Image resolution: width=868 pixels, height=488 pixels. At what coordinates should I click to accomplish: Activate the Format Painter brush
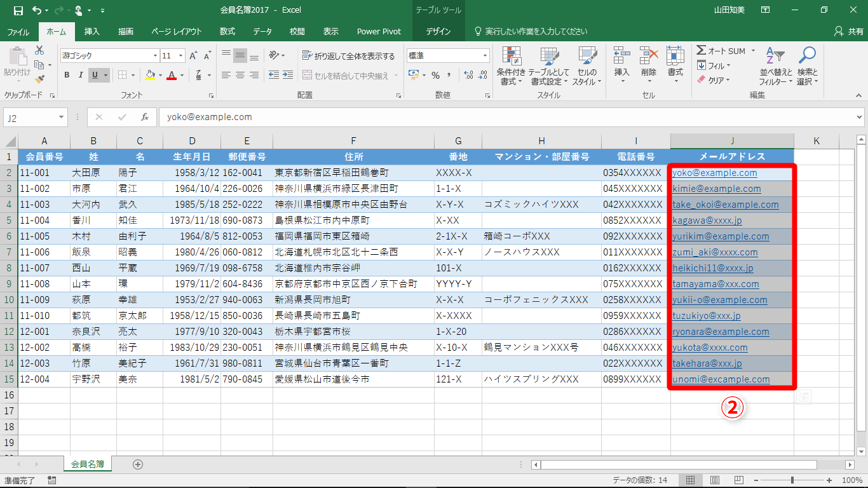tap(39, 79)
